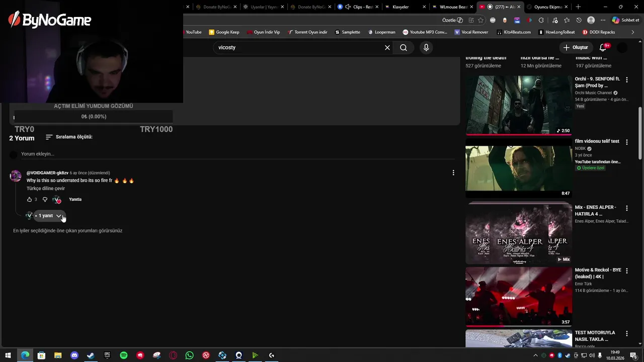This screenshot has width=644, height=362.
Task: Open the browser extensions puzzle icon
Action: 541,20
